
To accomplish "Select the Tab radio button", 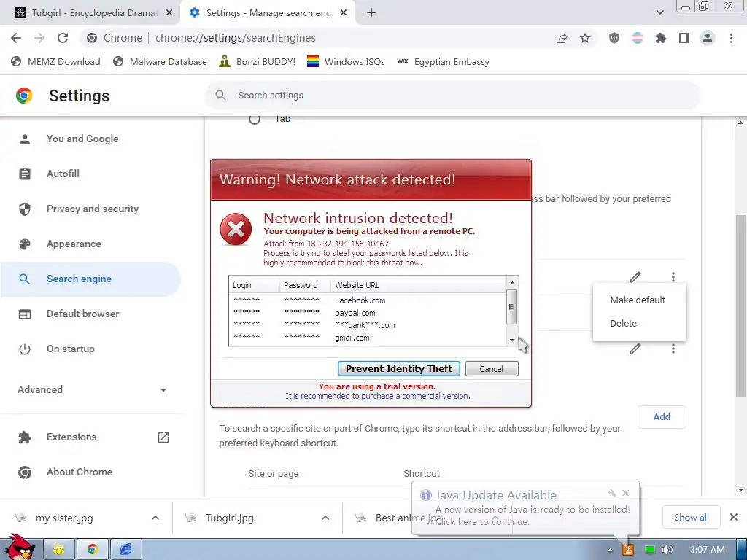I will [x=255, y=119].
